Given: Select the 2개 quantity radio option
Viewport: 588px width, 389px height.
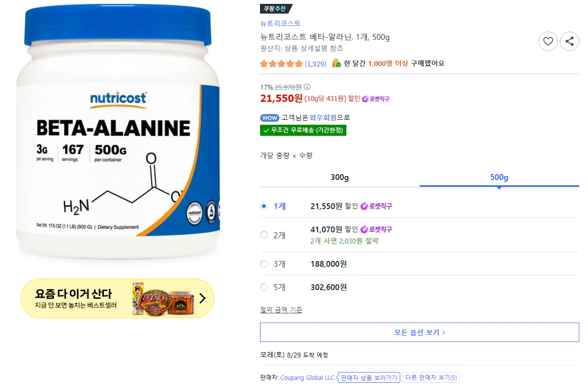Looking at the screenshot, I should [x=264, y=235].
